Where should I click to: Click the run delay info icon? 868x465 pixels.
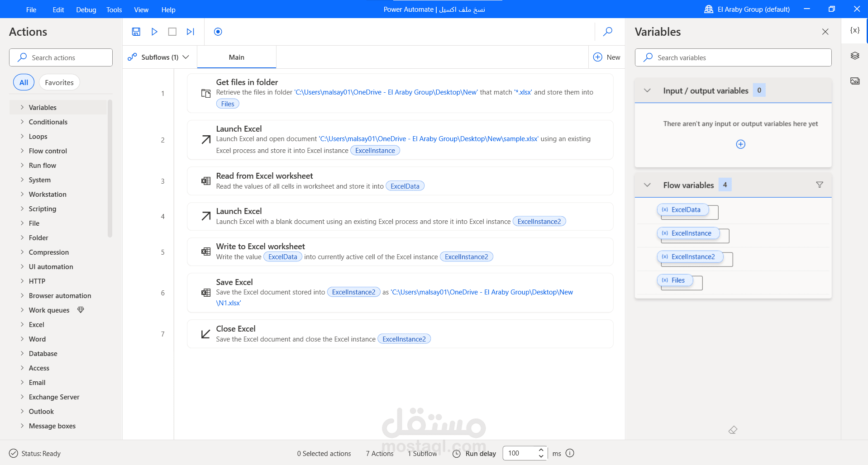(x=570, y=453)
